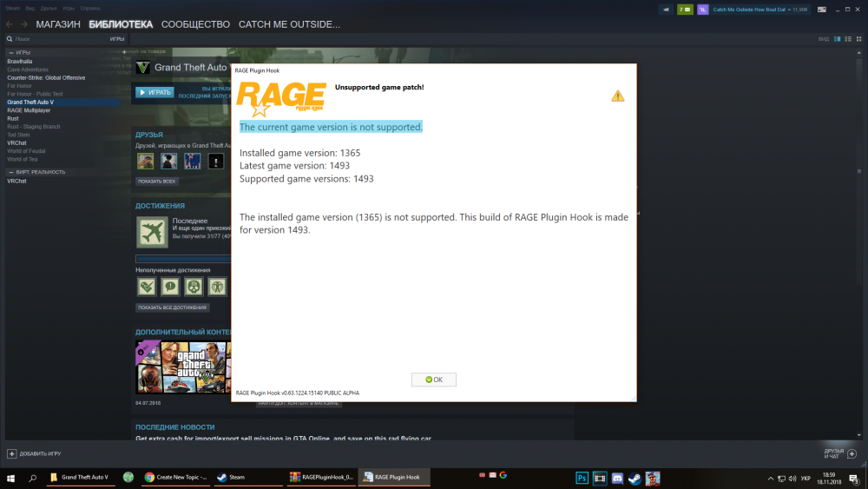Click the achievement progress bar
The image size is (868, 489).
[x=183, y=259]
